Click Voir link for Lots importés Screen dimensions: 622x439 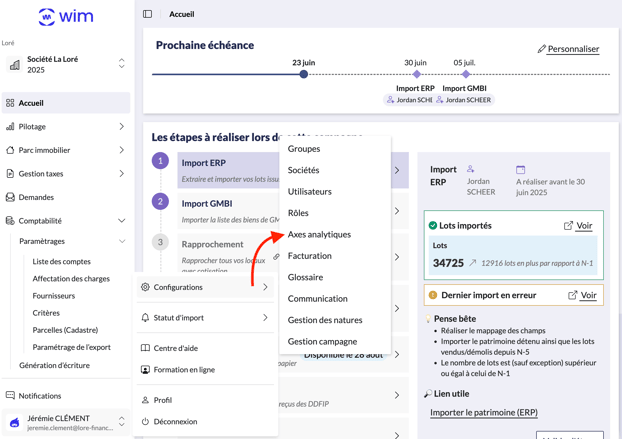pyautogui.click(x=578, y=226)
